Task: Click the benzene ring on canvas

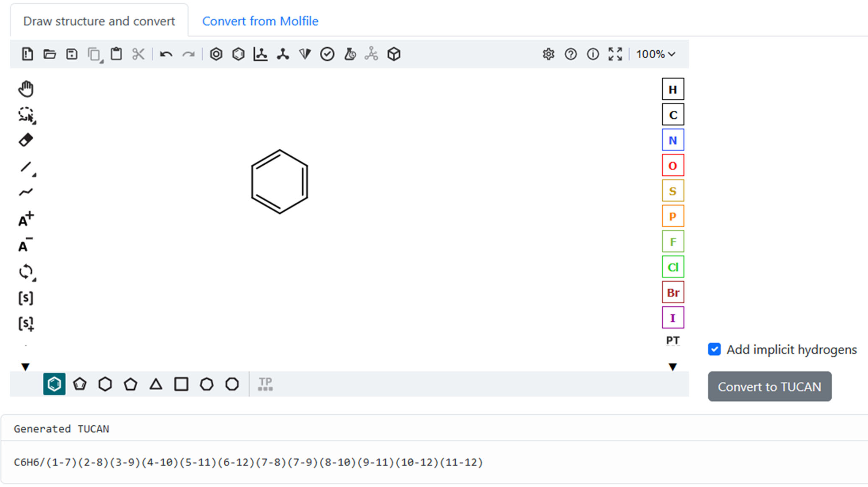Action: click(x=279, y=182)
